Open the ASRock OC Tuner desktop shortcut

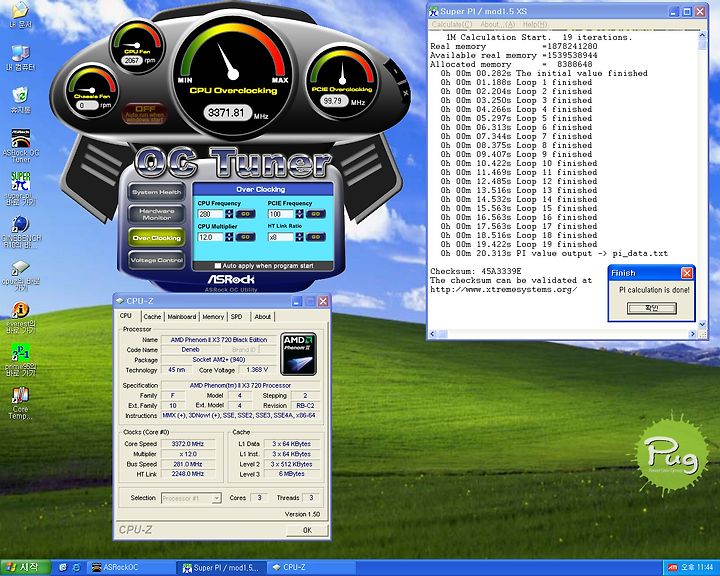(21, 145)
